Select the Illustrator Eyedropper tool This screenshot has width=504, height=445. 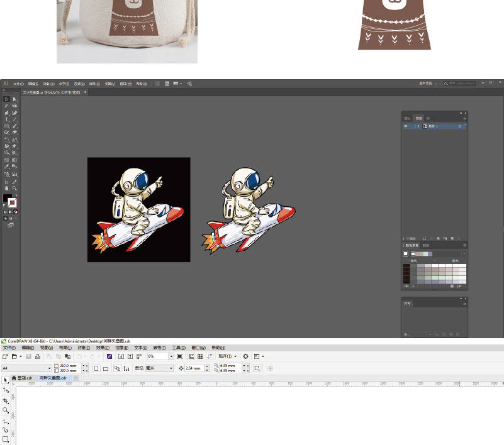[x=7, y=167]
